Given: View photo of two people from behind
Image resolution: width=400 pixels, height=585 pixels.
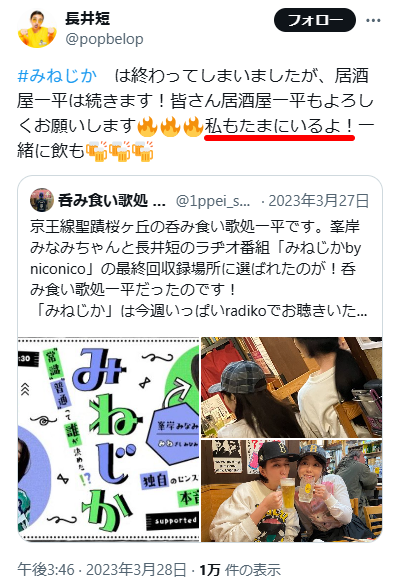Looking at the screenshot, I should coord(291,387).
